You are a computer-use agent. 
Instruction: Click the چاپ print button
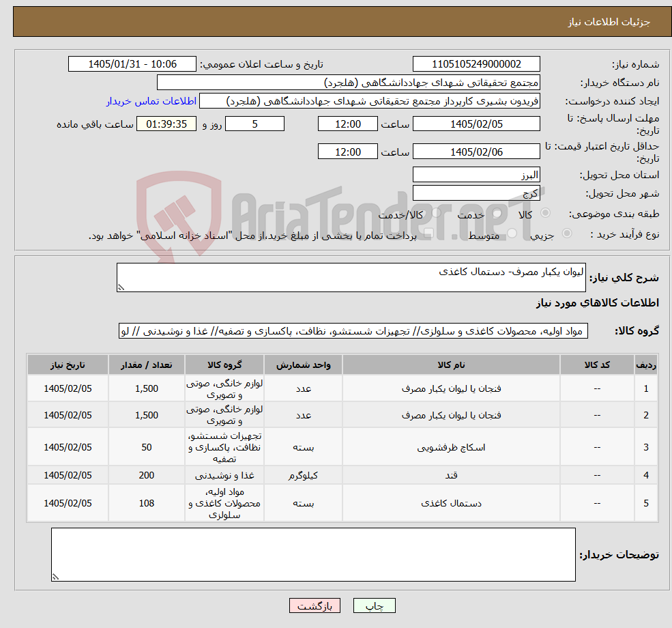[374, 605]
